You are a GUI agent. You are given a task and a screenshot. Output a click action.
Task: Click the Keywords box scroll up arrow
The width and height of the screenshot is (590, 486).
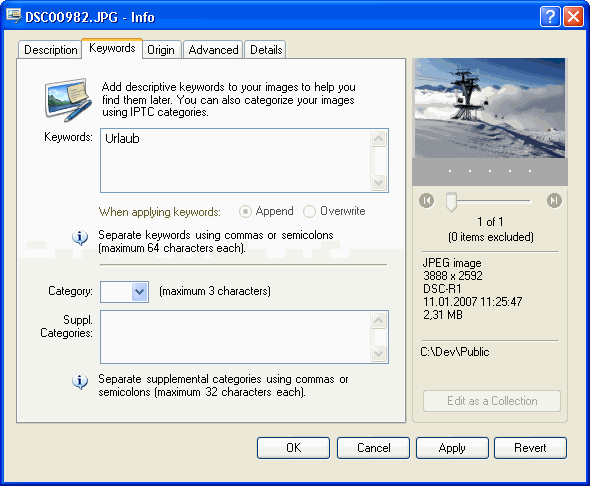tap(379, 139)
